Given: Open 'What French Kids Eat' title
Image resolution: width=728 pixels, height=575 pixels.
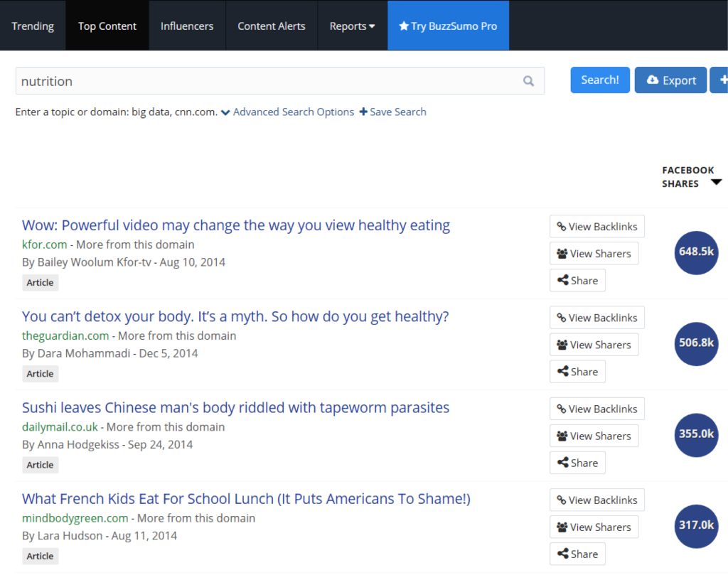Looking at the screenshot, I should pos(246,499).
